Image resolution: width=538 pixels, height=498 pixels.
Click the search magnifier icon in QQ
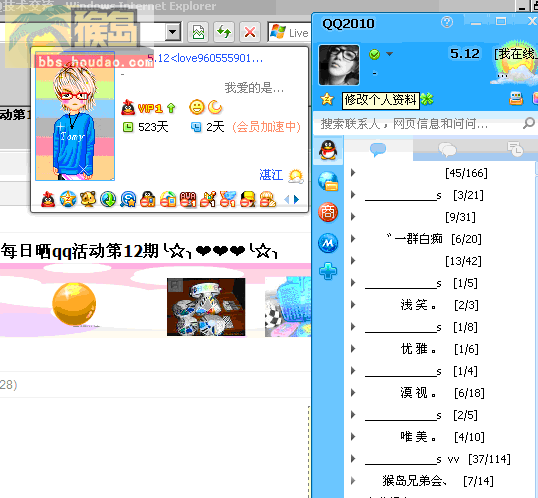tap(528, 123)
